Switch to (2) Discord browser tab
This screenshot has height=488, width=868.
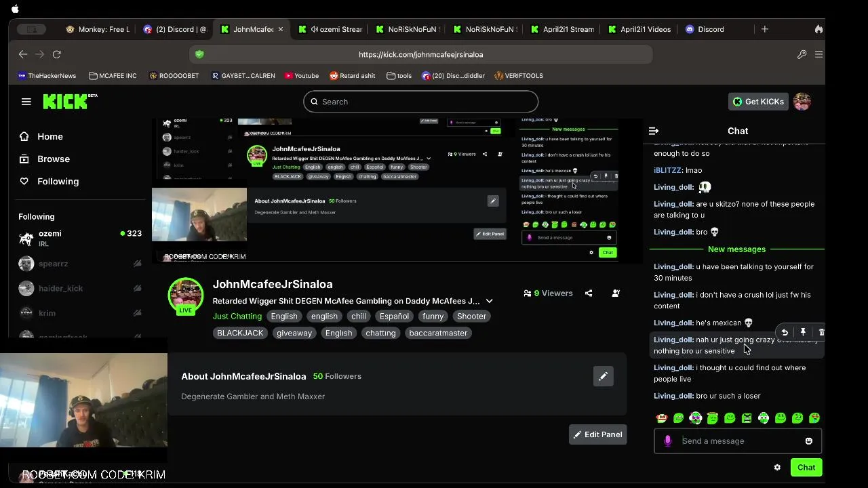[176, 29]
